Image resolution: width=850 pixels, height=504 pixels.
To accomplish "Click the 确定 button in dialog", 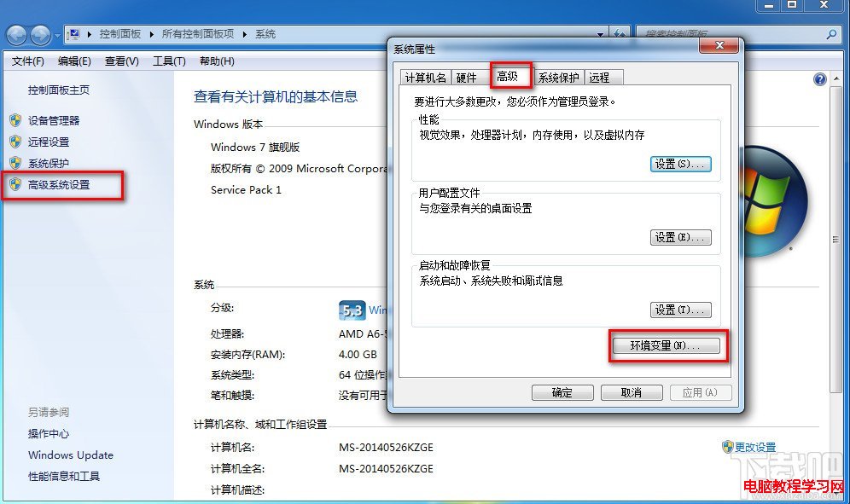I will point(562,392).
